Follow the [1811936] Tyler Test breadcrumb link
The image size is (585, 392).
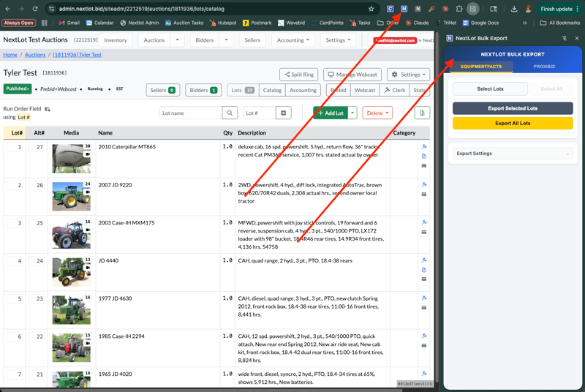coord(78,55)
